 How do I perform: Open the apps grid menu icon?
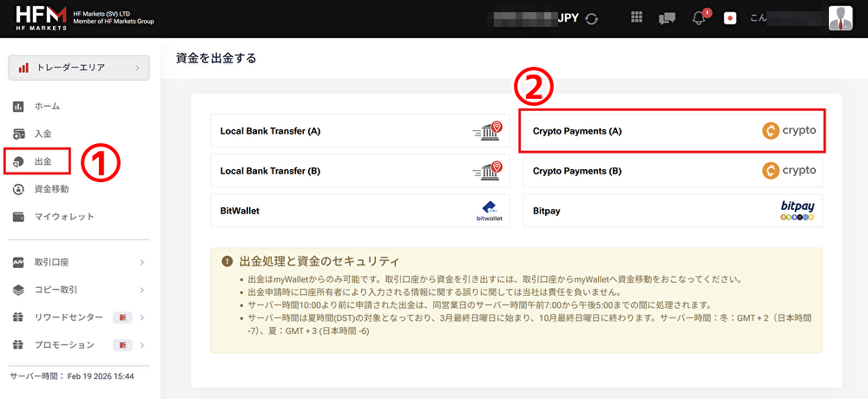coord(637,18)
